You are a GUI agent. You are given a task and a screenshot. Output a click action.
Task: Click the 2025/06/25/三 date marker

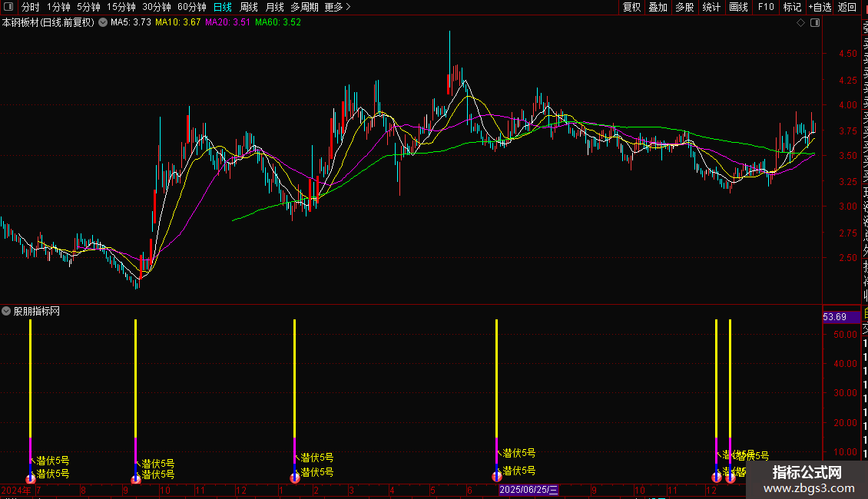528,490
